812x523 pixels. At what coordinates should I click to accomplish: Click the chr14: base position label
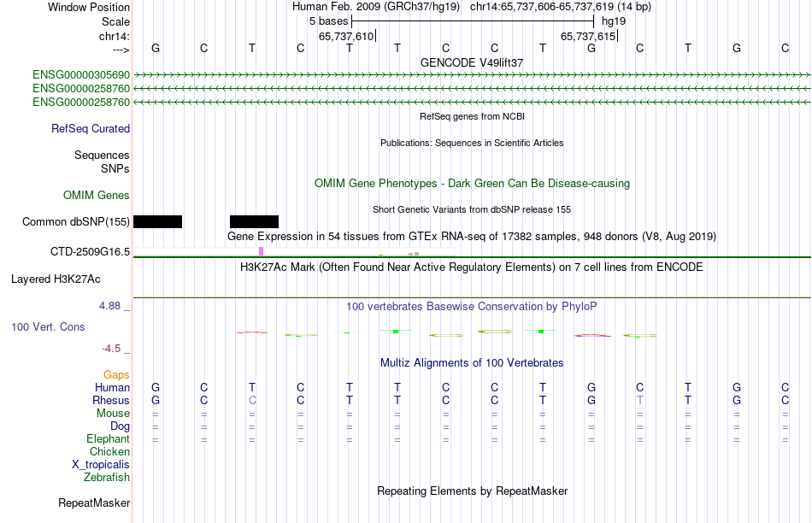(x=115, y=36)
